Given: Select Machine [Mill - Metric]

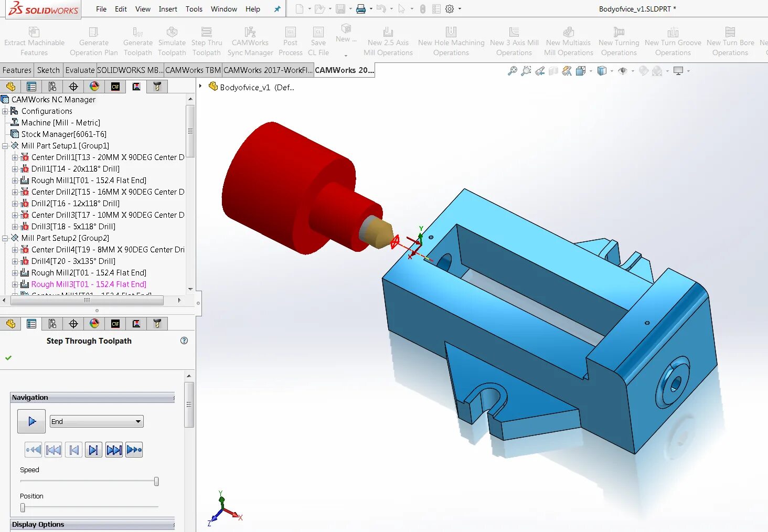Looking at the screenshot, I should click(60, 123).
